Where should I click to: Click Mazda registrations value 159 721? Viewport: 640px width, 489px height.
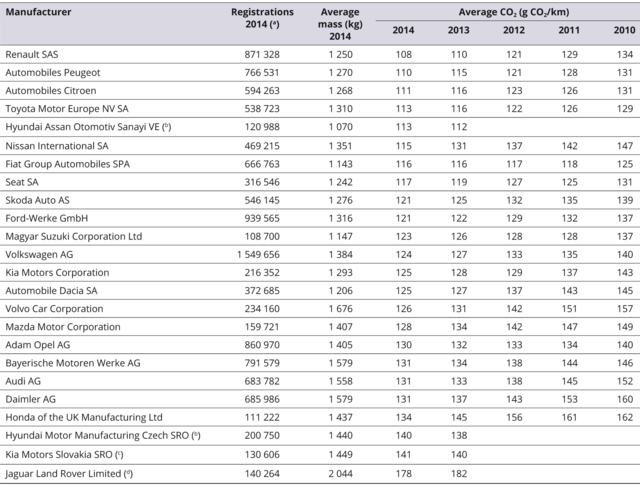pyautogui.click(x=262, y=327)
